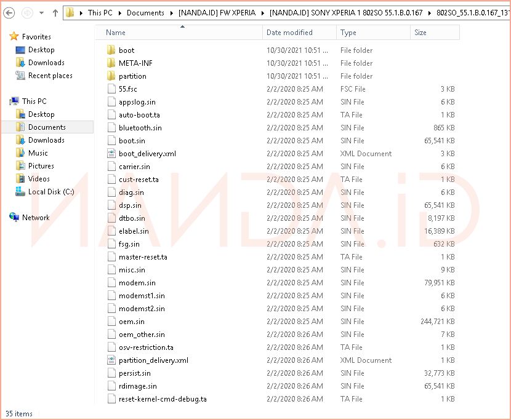The height and width of the screenshot is (420, 511).
Task: Select the 55.fsc file icon
Action: (x=111, y=89)
